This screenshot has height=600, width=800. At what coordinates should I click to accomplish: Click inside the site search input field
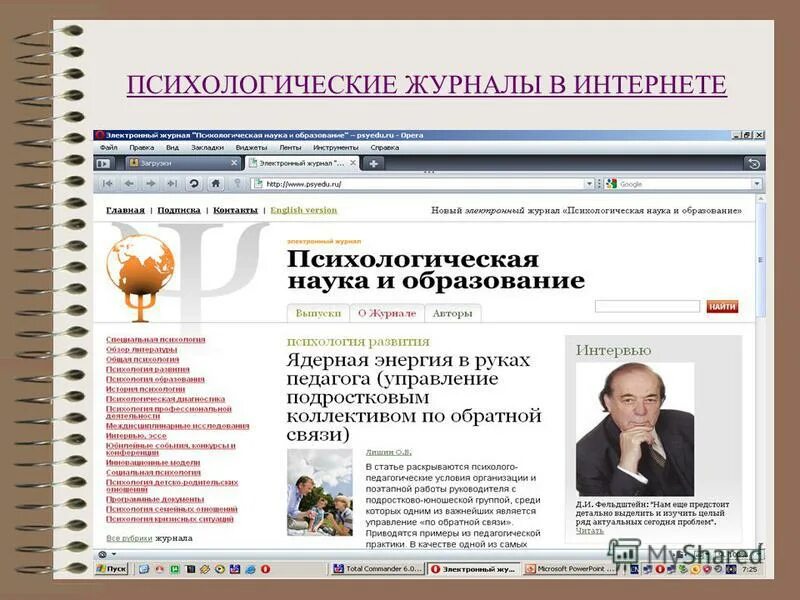click(647, 306)
